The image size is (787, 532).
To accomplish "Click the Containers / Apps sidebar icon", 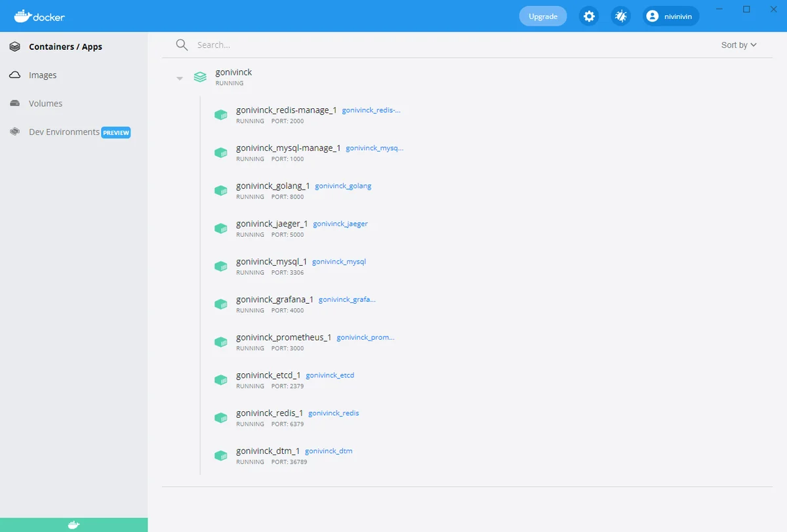I will (x=14, y=47).
